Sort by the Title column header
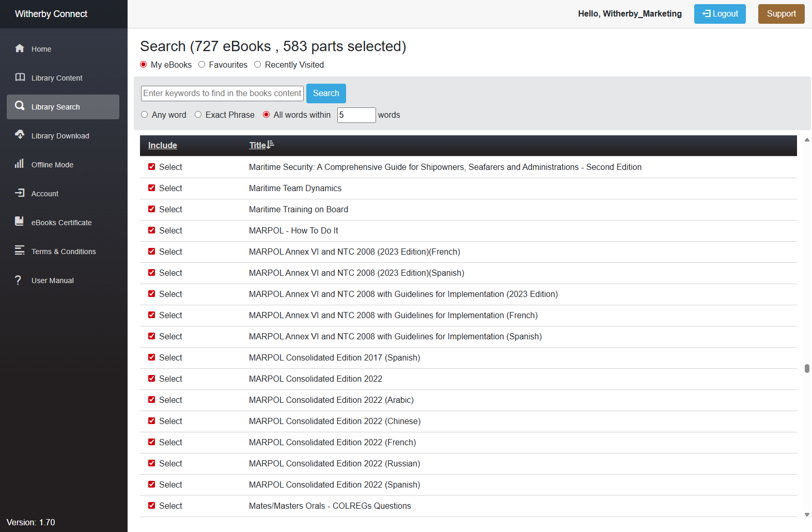 tap(257, 146)
